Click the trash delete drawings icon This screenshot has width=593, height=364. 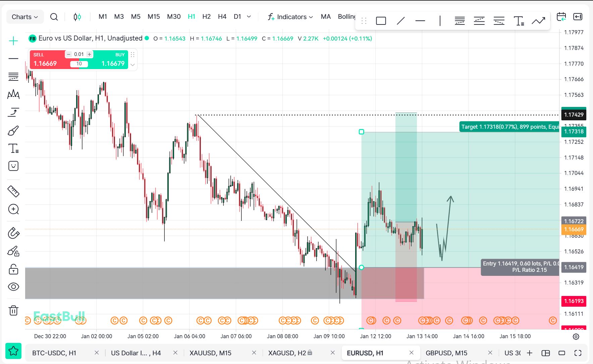13,310
